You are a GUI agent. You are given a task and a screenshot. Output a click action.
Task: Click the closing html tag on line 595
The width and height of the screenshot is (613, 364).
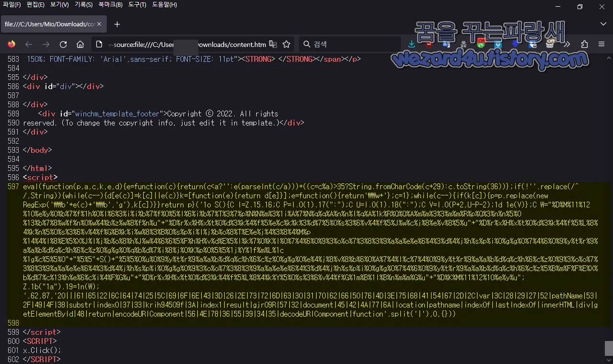pyautogui.click(x=37, y=169)
